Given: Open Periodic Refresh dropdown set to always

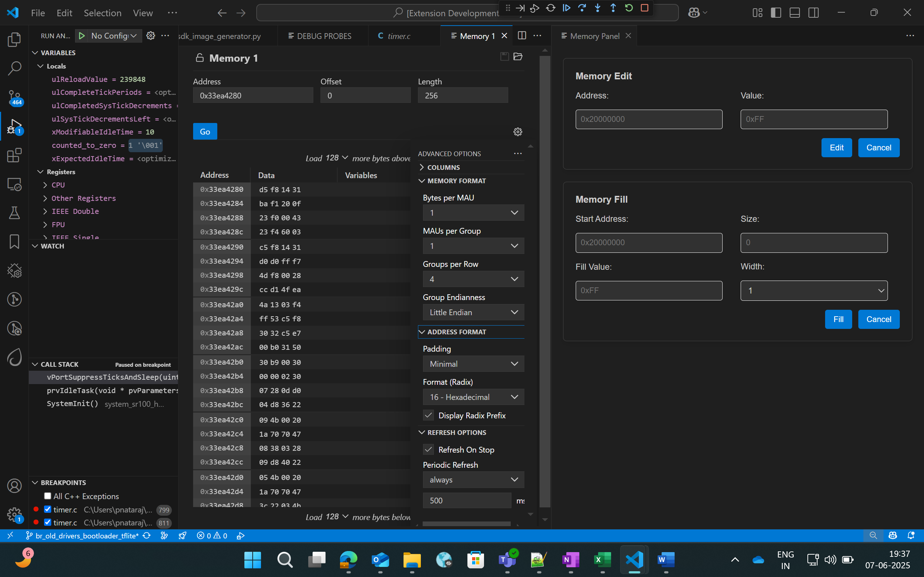Looking at the screenshot, I should 473,480.
